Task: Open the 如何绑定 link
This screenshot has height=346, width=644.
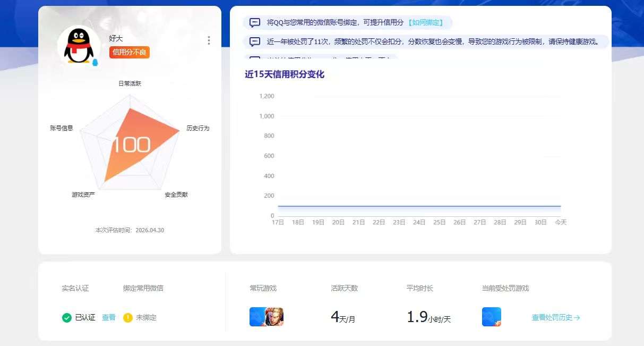Action: [x=425, y=23]
